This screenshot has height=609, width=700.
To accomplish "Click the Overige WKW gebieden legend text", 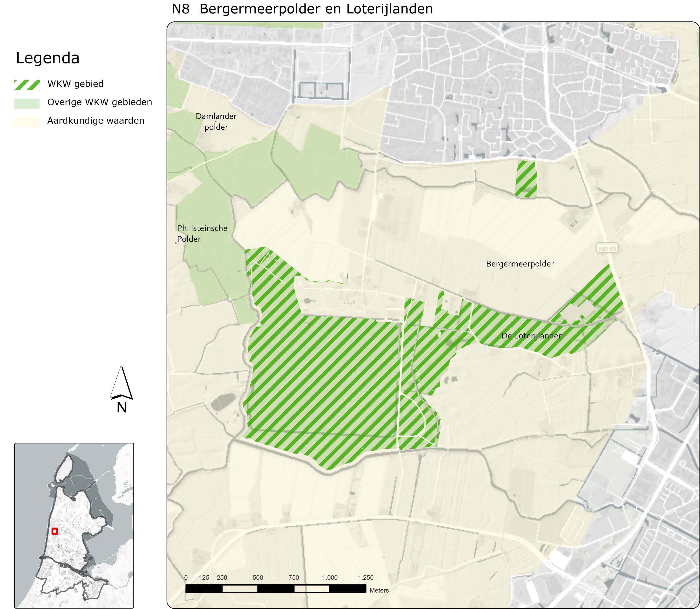I will click(100, 102).
